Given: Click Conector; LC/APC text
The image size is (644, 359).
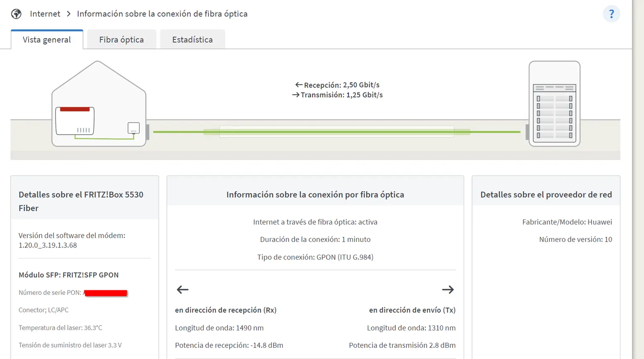Looking at the screenshot, I should [x=44, y=310].
